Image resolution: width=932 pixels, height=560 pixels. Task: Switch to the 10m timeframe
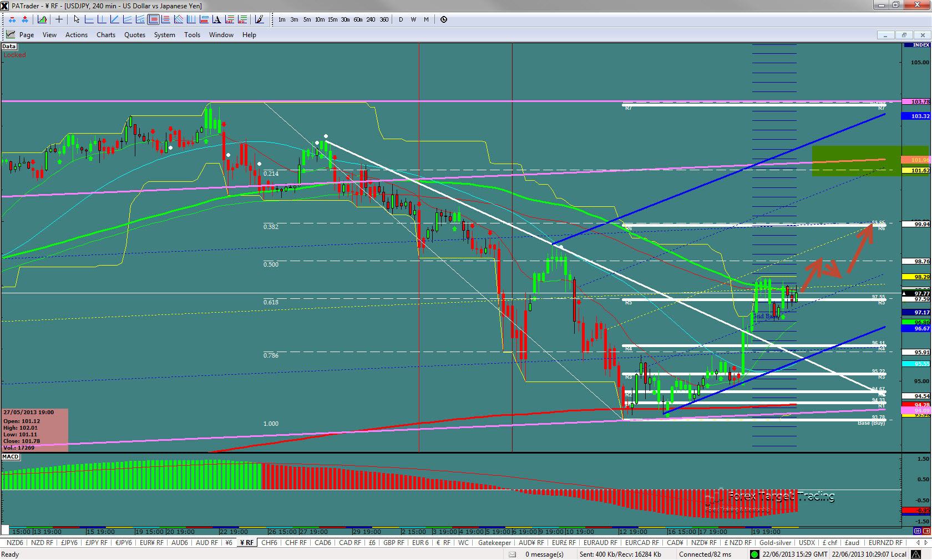[320, 19]
